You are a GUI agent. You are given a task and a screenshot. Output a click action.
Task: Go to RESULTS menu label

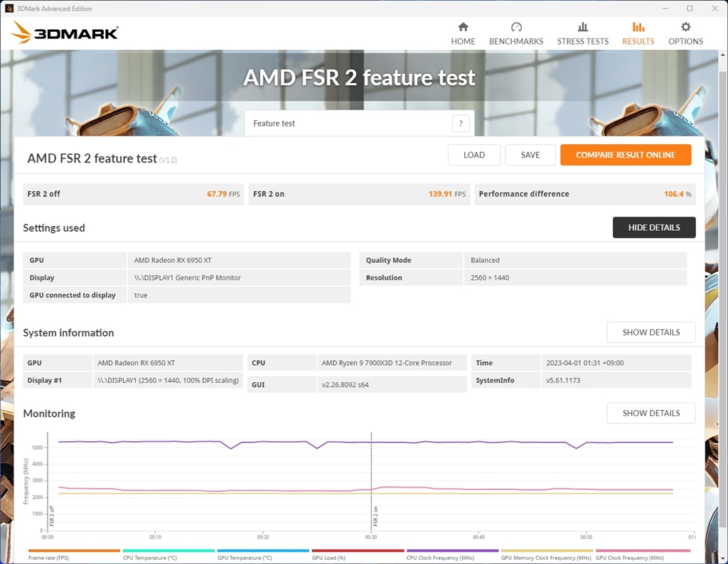638,41
